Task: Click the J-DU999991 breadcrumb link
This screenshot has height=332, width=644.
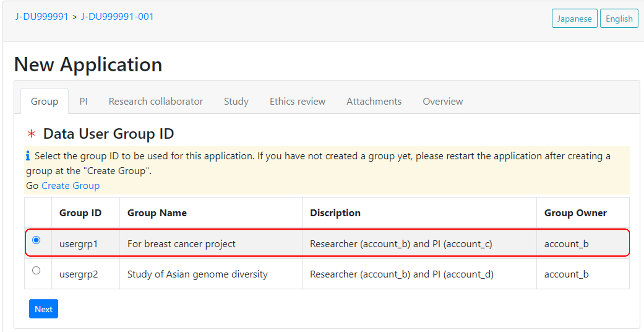Action: pos(42,17)
